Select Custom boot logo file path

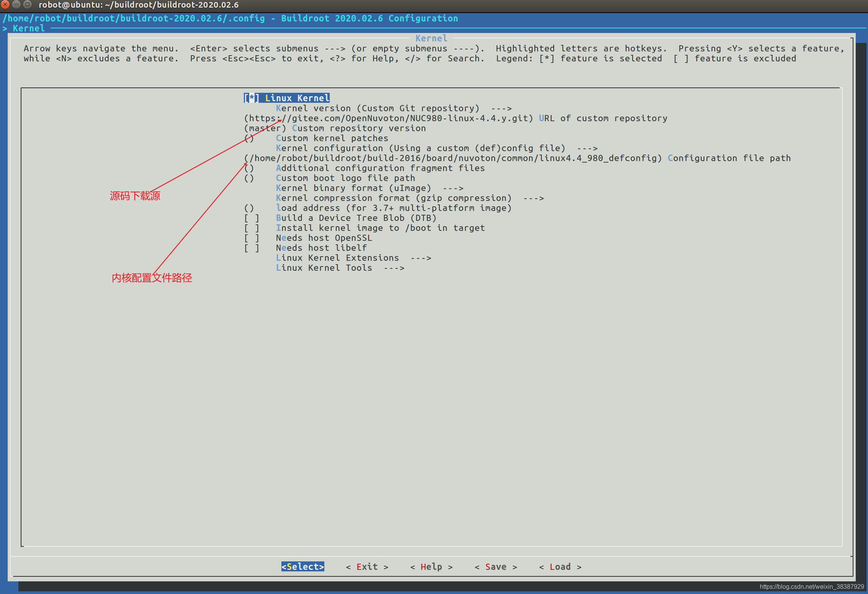(x=329, y=178)
